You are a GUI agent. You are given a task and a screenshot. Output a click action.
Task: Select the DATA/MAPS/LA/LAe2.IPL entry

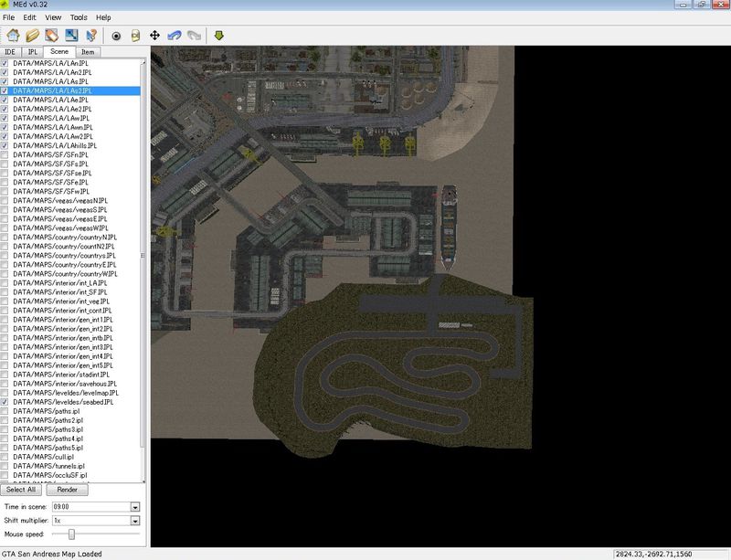[x=52, y=109]
